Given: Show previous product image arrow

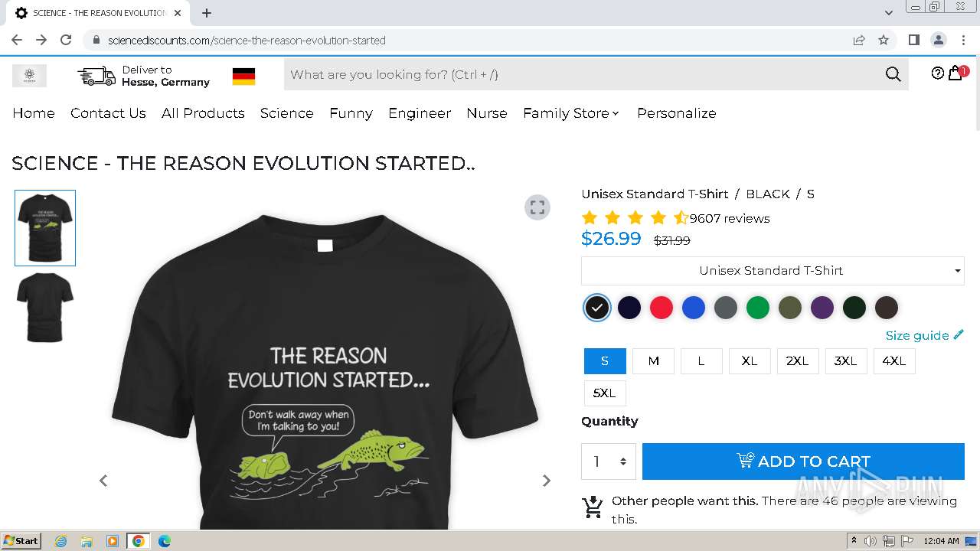Looking at the screenshot, I should [x=103, y=481].
